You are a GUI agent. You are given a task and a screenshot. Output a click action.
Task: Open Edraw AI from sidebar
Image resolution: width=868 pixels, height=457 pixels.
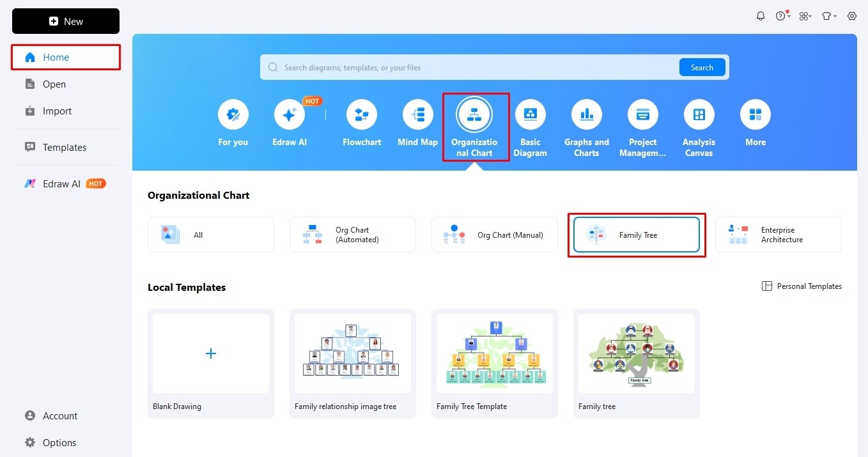(x=66, y=183)
